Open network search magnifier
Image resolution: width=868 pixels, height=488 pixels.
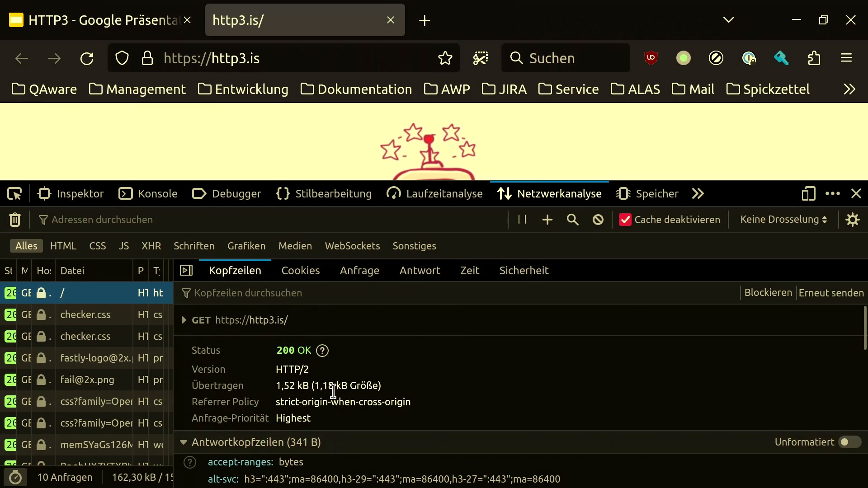pos(573,220)
